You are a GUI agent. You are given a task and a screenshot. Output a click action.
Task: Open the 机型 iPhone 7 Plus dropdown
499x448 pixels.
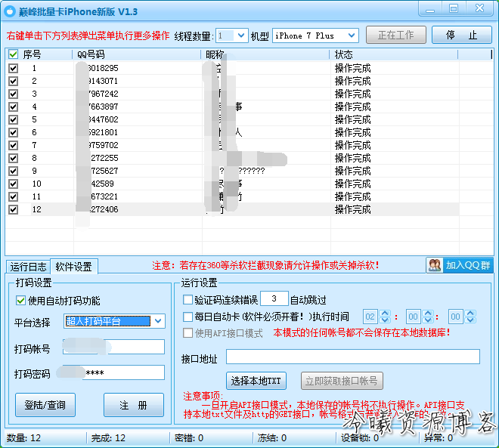coord(352,36)
